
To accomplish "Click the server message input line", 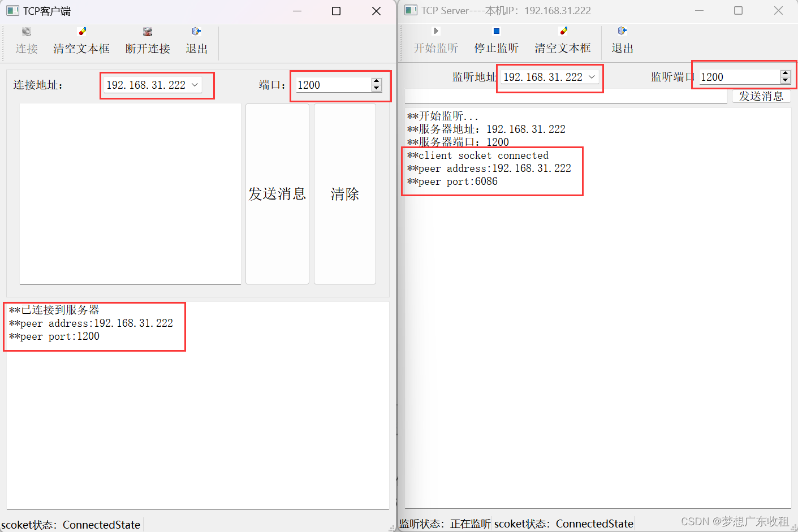I will click(566, 97).
